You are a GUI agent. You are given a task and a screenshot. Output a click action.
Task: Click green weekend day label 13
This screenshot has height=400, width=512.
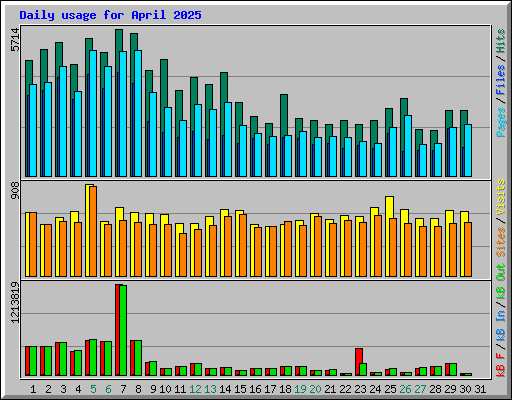point(210,389)
